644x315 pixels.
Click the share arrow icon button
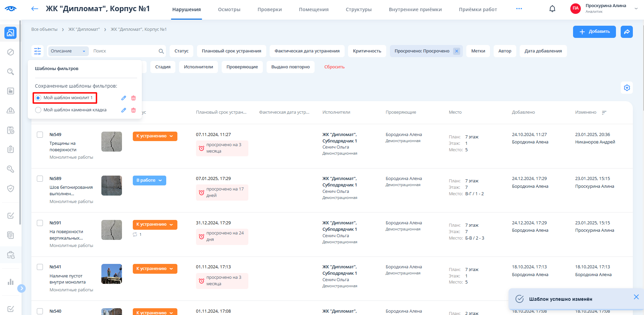pyautogui.click(x=626, y=32)
